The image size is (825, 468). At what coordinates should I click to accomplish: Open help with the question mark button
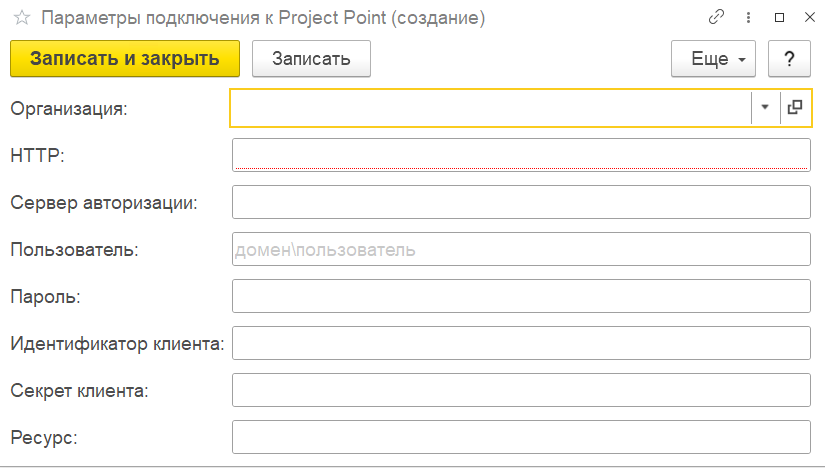pos(789,59)
